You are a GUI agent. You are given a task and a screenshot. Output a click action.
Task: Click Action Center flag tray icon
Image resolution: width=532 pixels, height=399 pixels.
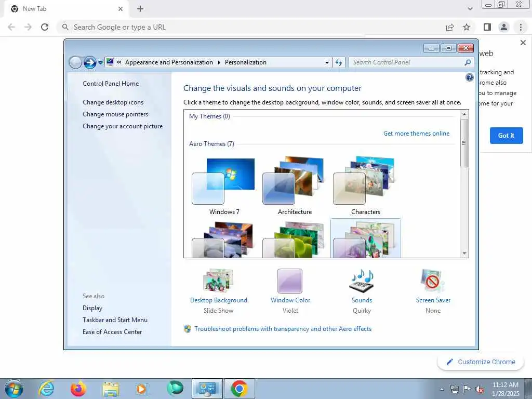pos(467,390)
